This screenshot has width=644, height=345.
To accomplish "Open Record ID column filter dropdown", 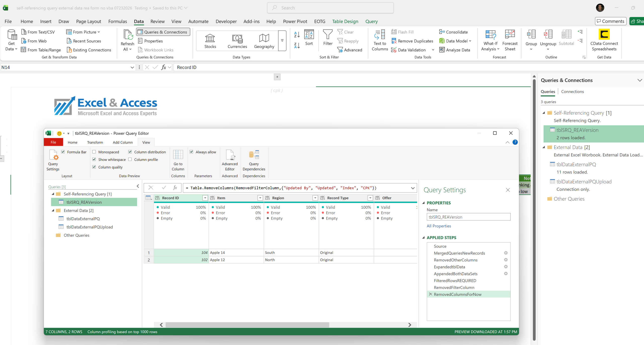I will coord(205,198).
